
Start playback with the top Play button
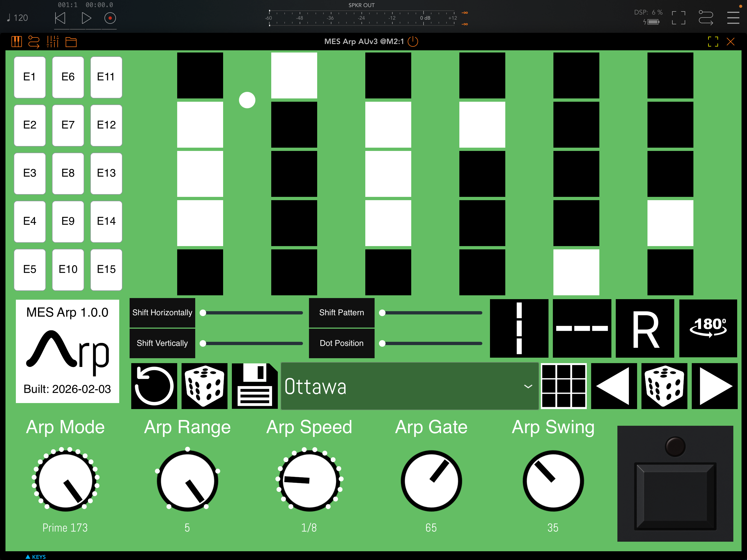coord(86,18)
